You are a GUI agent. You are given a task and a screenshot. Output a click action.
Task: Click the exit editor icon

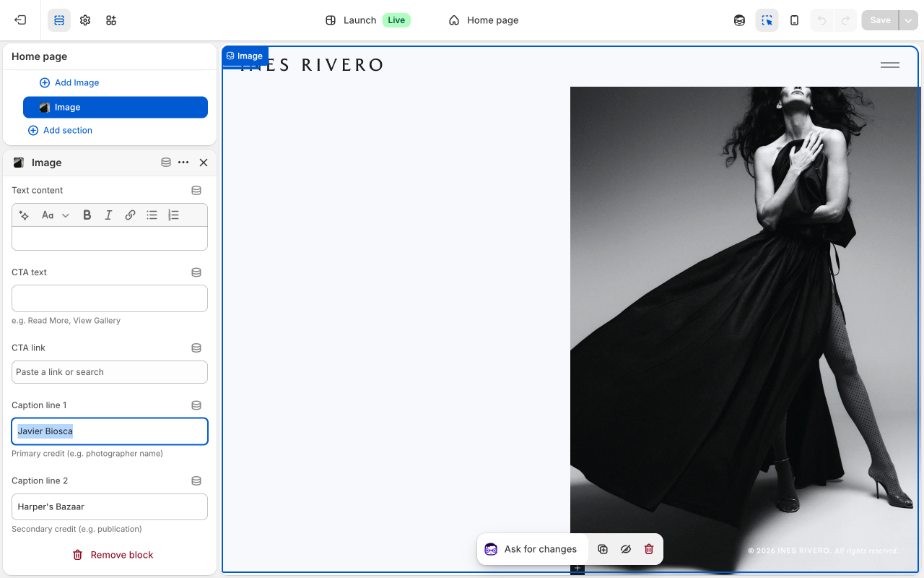pyautogui.click(x=19, y=20)
